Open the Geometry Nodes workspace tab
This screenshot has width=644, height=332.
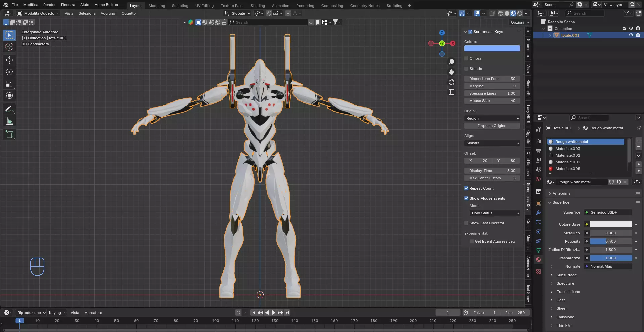(365, 6)
